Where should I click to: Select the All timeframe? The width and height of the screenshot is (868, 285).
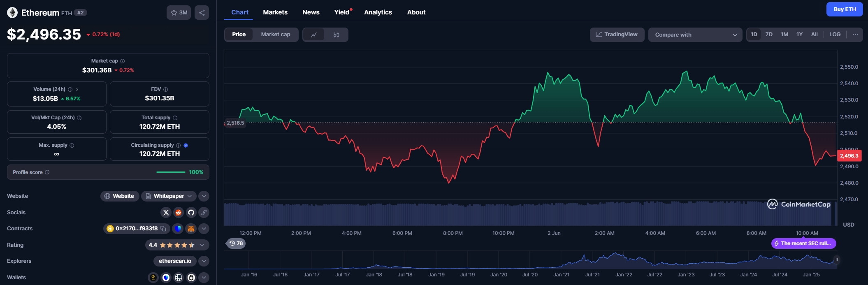click(814, 35)
